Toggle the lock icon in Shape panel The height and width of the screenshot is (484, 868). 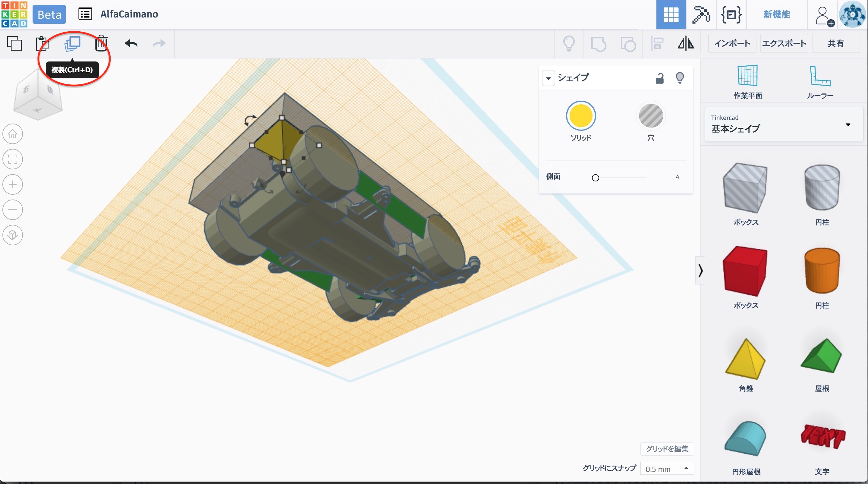click(659, 78)
